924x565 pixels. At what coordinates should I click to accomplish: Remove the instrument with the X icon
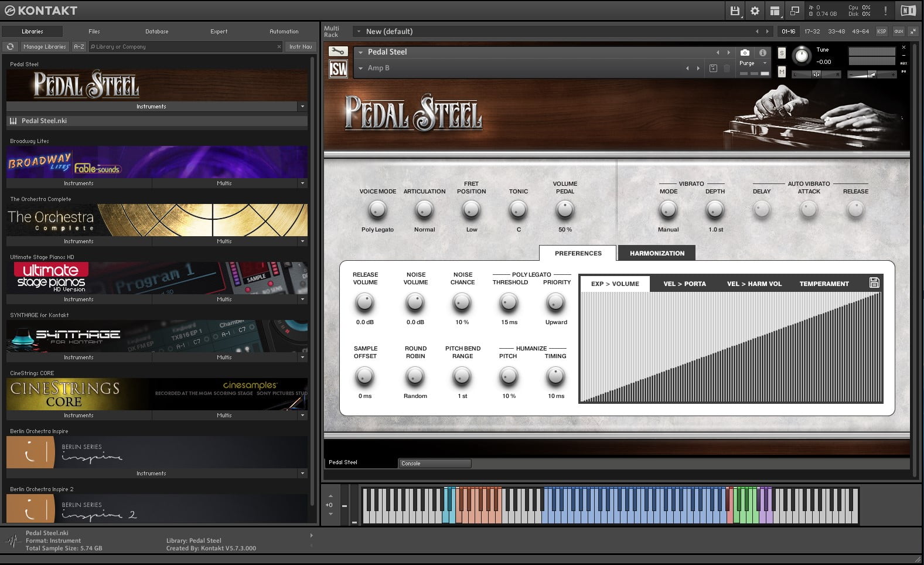coord(903,47)
